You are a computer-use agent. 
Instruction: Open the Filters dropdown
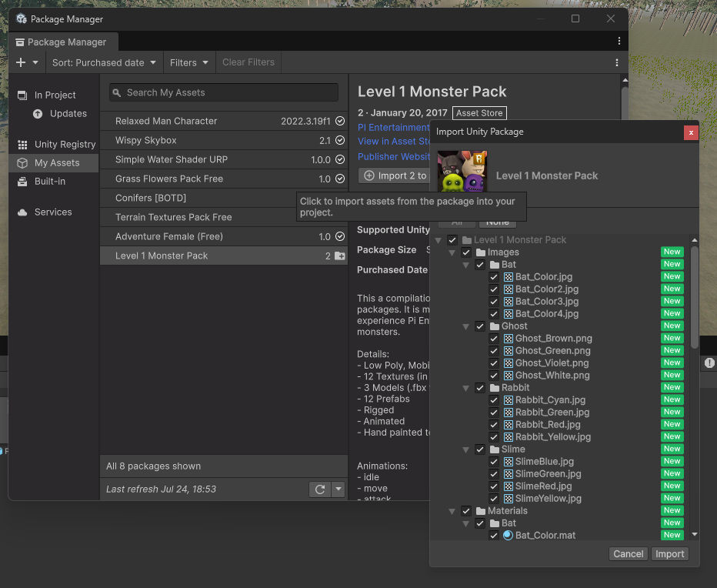point(189,62)
